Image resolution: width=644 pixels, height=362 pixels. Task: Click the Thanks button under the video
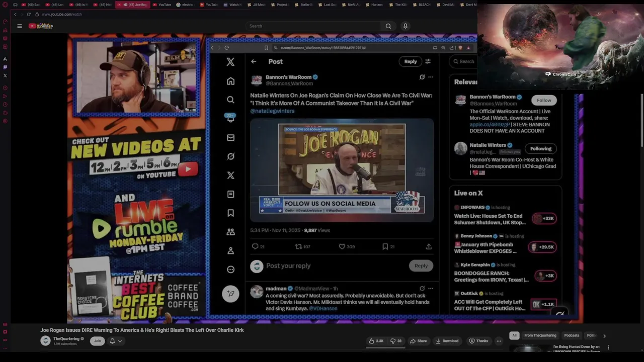478,341
